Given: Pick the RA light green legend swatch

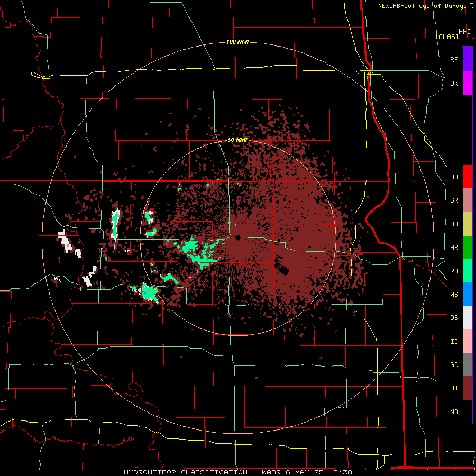Looking at the screenshot, I should tap(467, 271).
